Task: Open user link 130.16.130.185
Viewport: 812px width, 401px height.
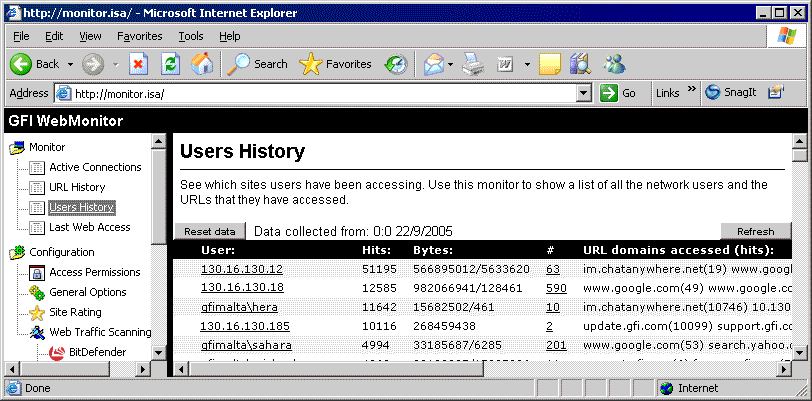Action: (x=244, y=326)
